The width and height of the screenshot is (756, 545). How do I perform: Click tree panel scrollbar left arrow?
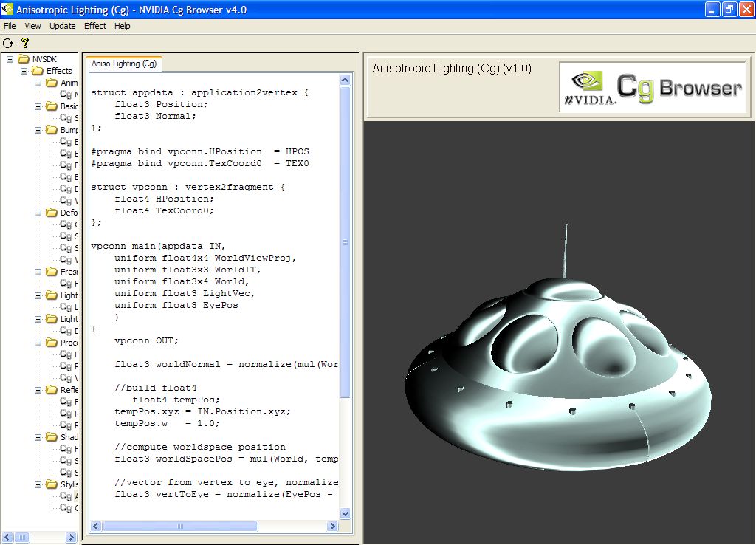pos(7,537)
